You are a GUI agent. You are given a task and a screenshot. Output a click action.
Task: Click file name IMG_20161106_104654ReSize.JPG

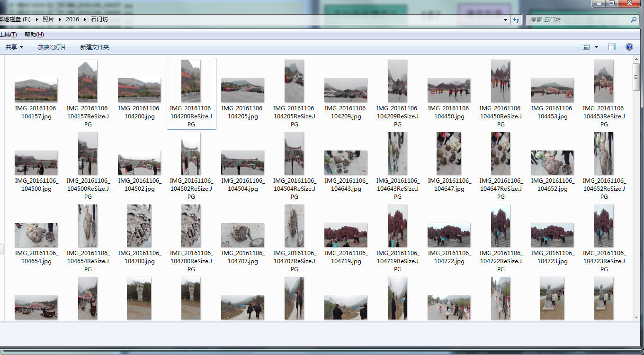point(88,261)
